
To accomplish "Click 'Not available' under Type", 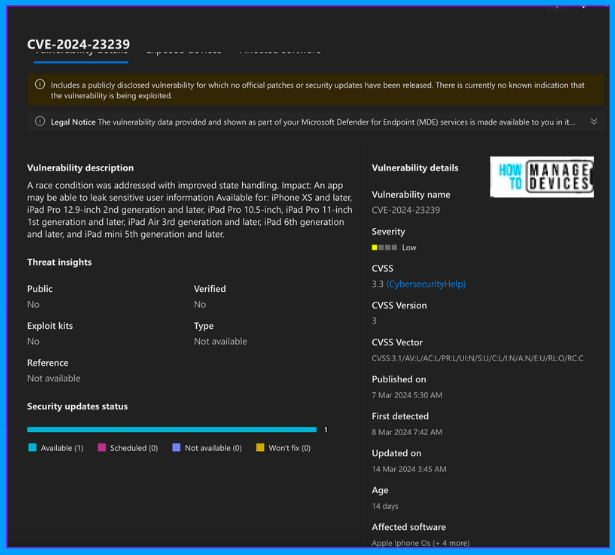I will 220,342.
